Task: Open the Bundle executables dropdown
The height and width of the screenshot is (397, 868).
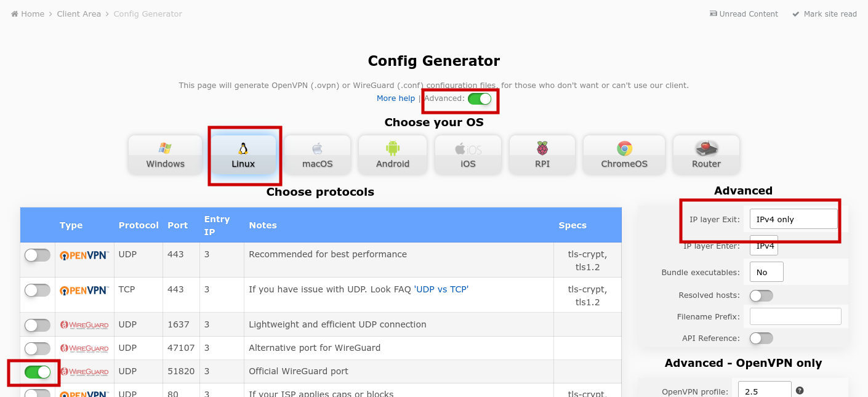Action: click(766, 271)
